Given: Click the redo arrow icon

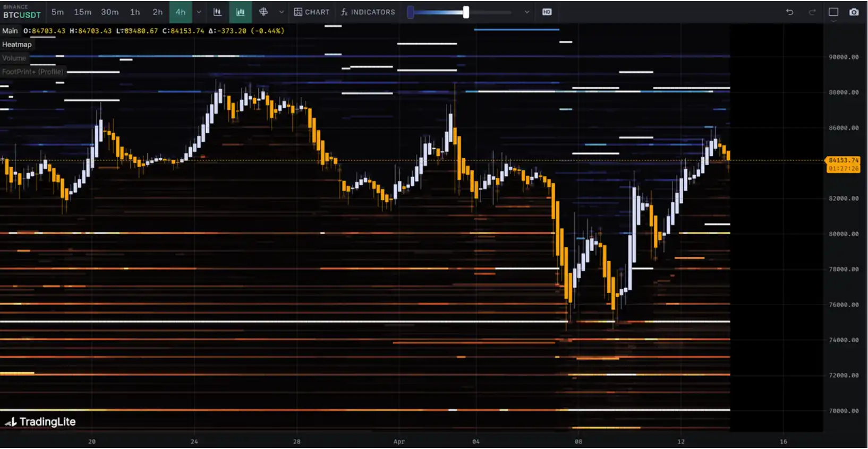Looking at the screenshot, I should coord(812,12).
